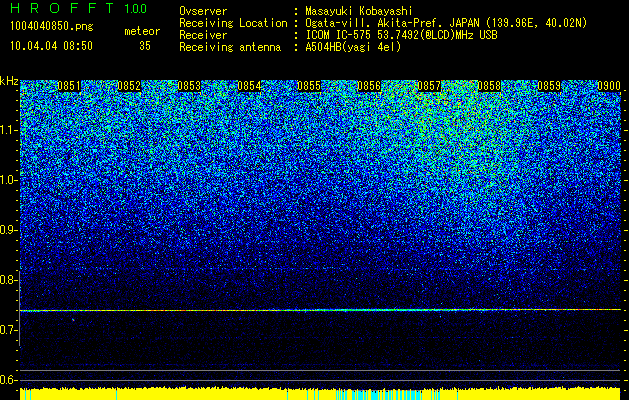Click the 0859 time marker
This screenshot has height=400, width=629.
549,86
